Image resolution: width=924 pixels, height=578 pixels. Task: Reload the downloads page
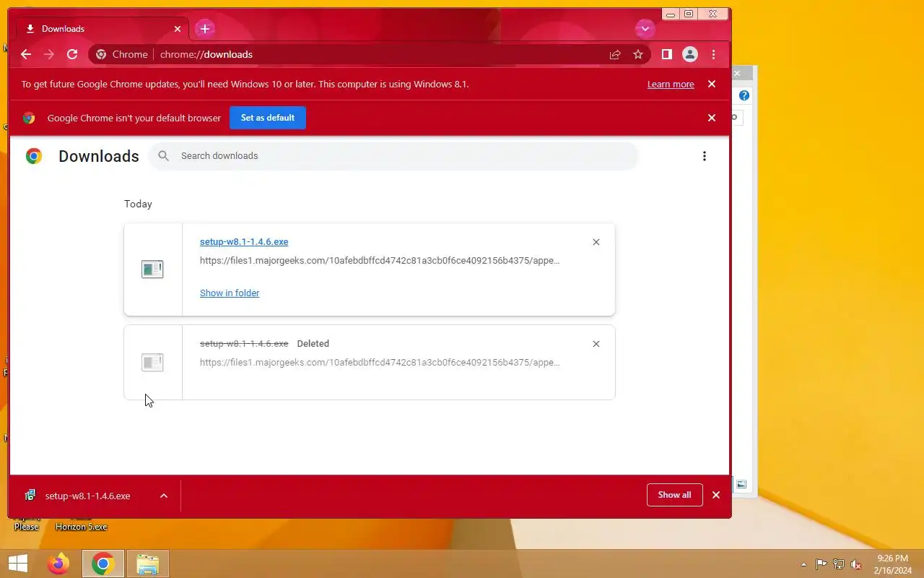72,54
